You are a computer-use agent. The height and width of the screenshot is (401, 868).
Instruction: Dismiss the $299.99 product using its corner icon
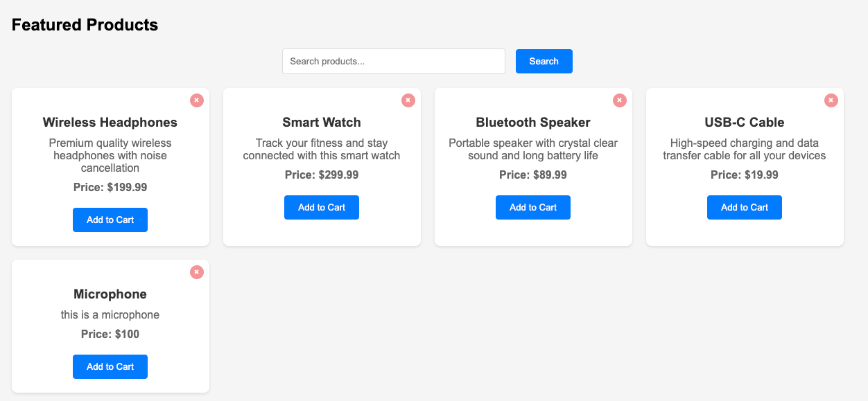408,100
